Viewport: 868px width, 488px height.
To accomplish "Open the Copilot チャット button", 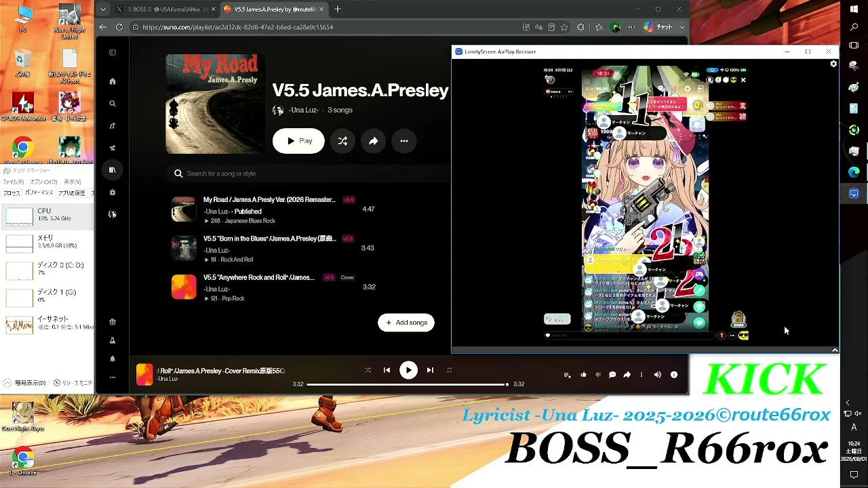I will pos(657,27).
